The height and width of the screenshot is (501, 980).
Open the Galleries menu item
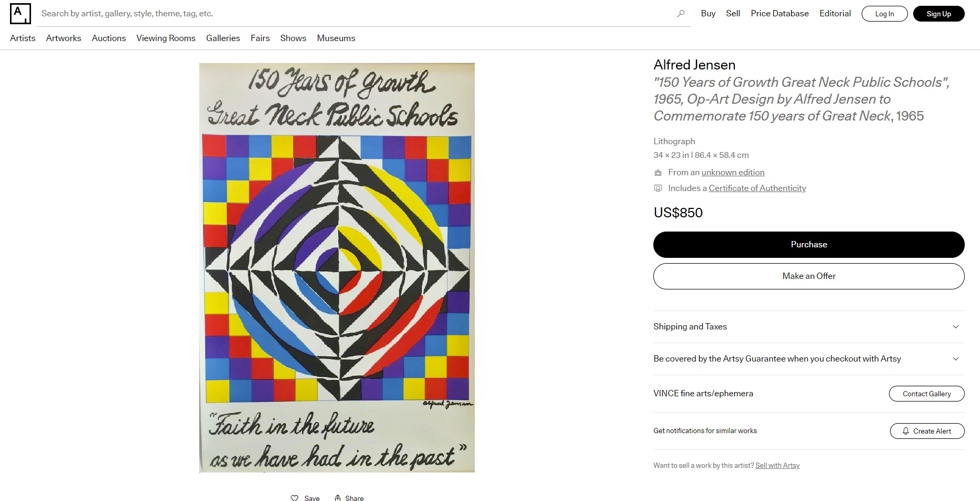[x=223, y=38]
